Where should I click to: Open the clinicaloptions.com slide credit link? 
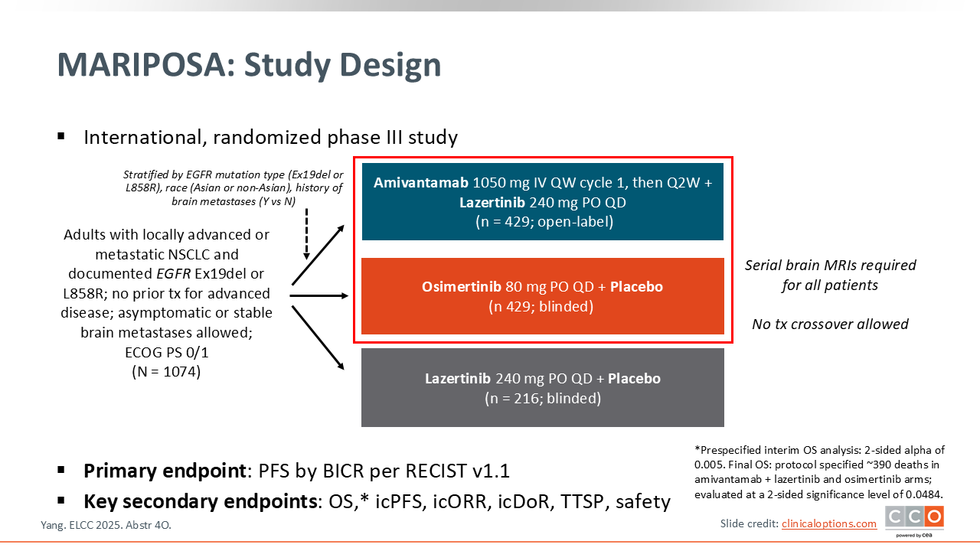[828, 523]
